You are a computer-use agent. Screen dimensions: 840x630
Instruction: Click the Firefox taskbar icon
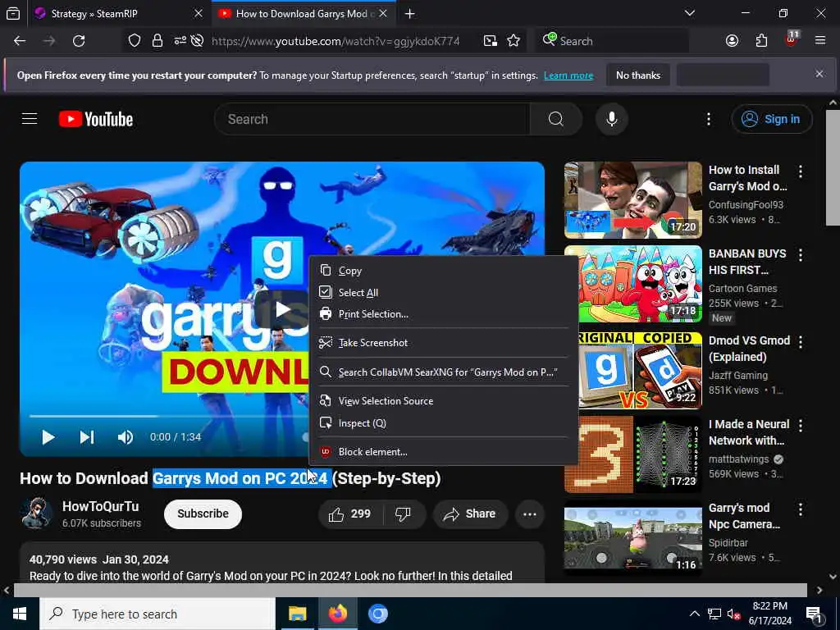(x=337, y=614)
